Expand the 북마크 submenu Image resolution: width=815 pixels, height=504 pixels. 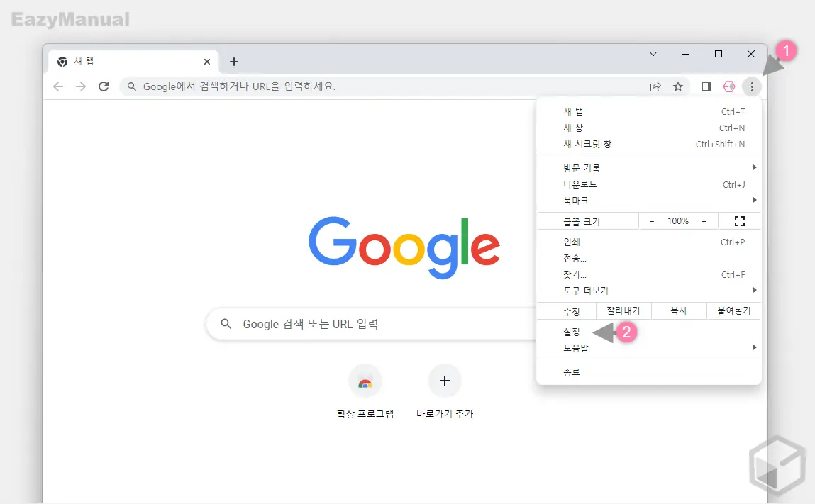pos(649,201)
